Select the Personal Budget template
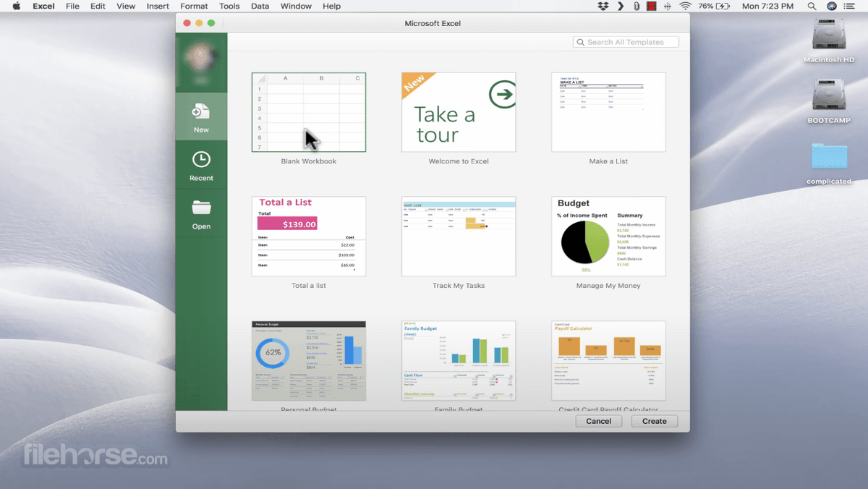The image size is (868, 489). (x=309, y=361)
